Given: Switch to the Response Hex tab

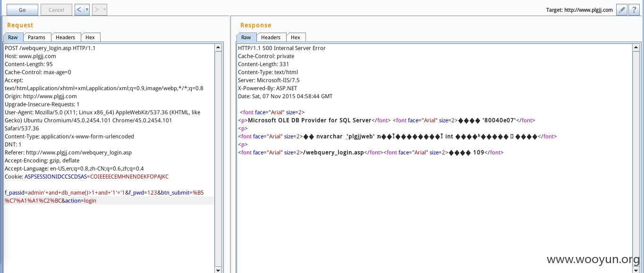Looking at the screenshot, I should point(296,37).
